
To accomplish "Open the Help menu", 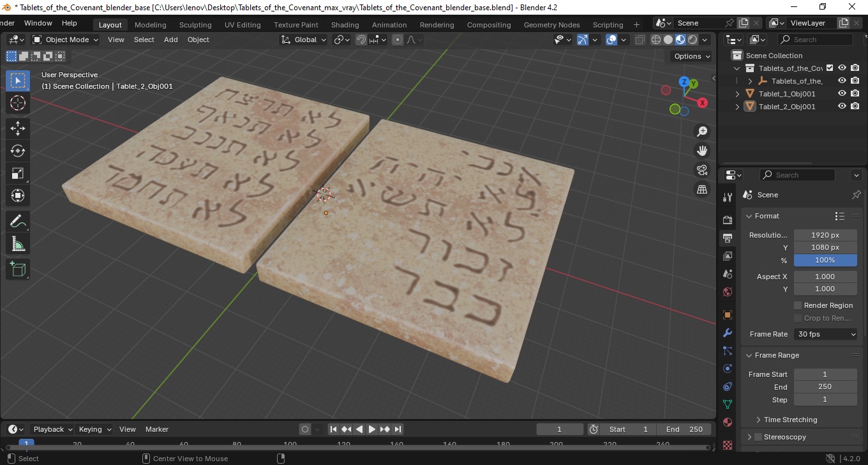I will click(69, 23).
